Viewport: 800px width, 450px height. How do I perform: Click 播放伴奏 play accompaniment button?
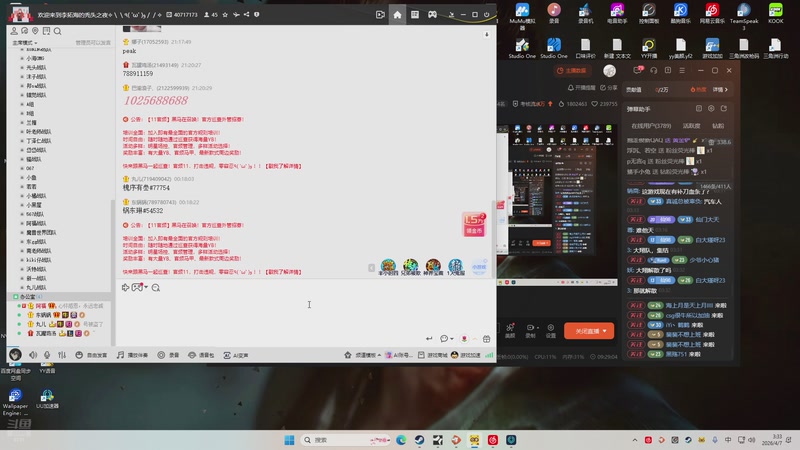132,355
